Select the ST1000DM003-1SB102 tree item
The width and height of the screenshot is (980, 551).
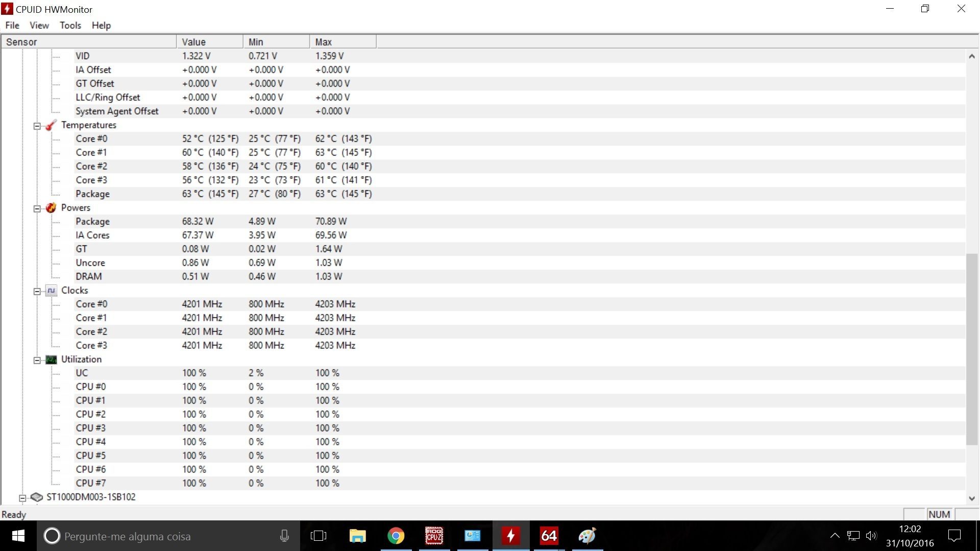[x=91, y=497]
